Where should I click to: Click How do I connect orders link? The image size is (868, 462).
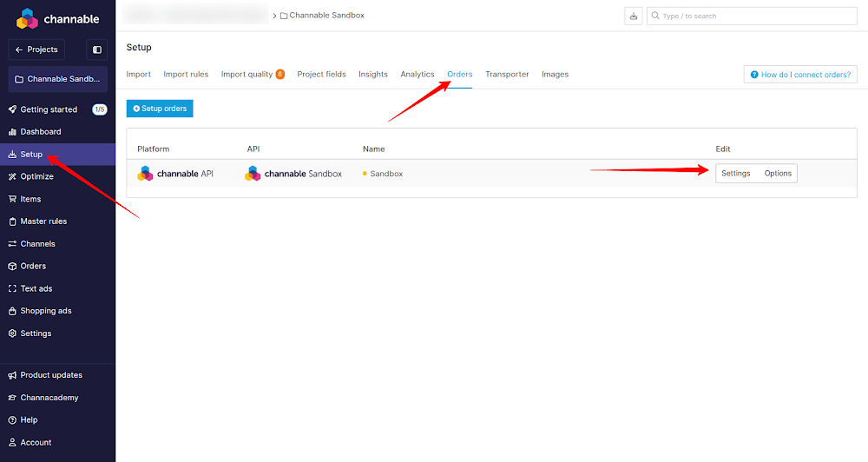pos(800,74)
